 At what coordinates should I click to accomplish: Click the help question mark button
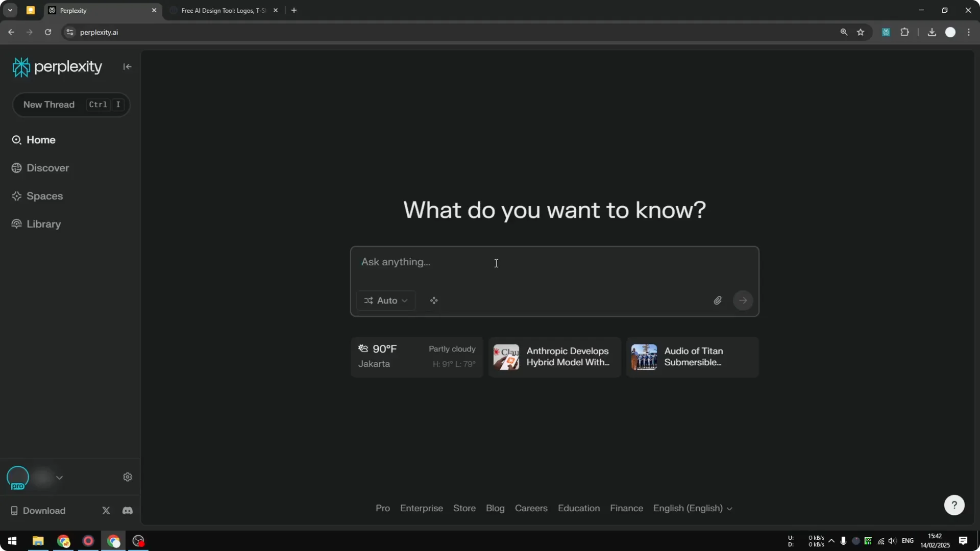pyautogui.click(x=954, y=505)
